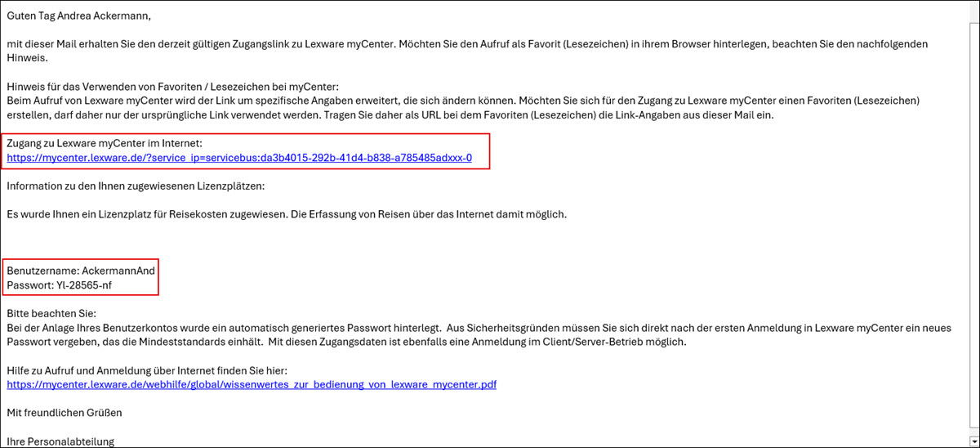Click the 'Ihre Personalabteilung' signature

tap(60, 441)
